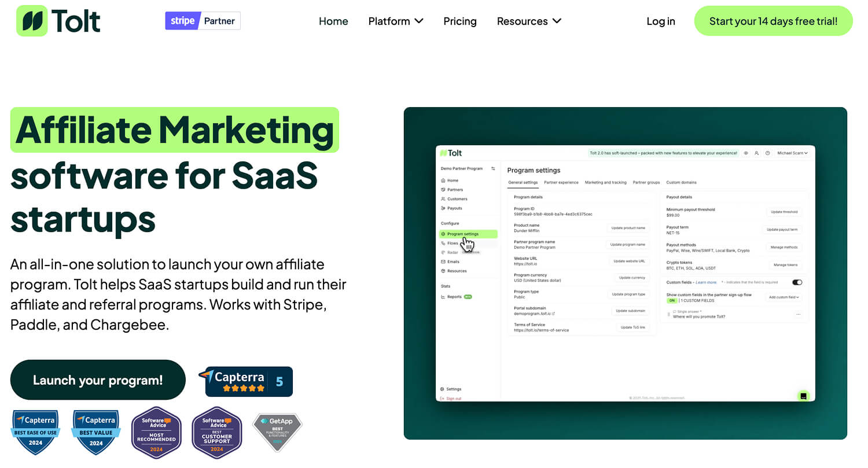
Task: Open the Capterra 5-star rating badge
Action: point(246,381)
